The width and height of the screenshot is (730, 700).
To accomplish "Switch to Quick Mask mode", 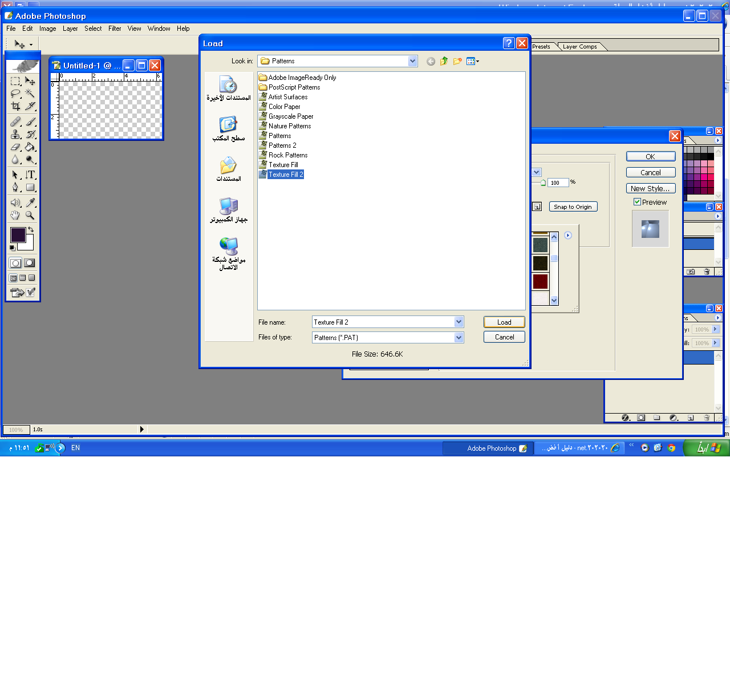I will click(x=30, y=263).
